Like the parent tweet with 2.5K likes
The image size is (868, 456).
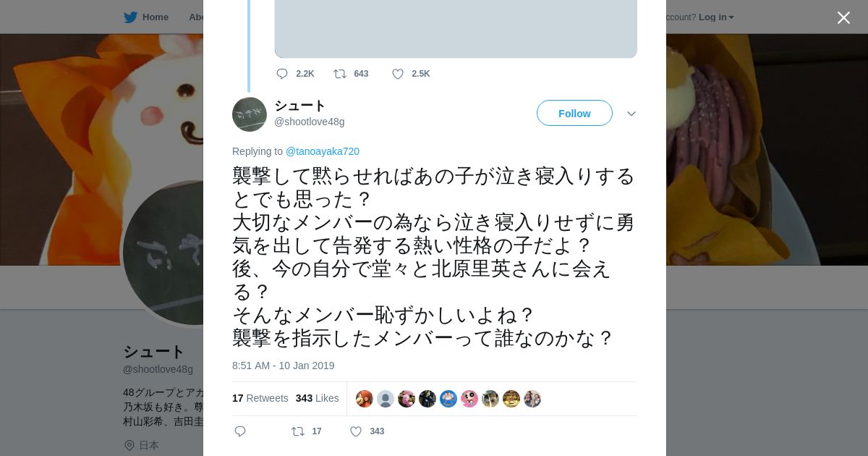tap(398, 74)
